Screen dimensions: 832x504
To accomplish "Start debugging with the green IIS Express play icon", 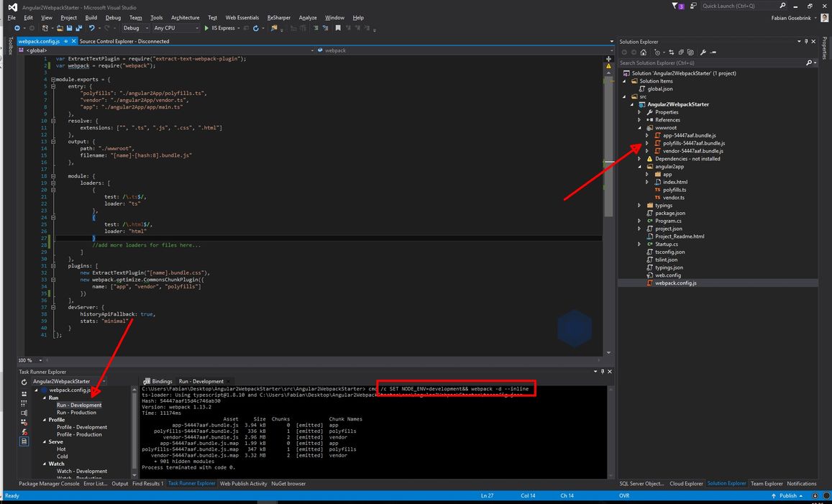I will (x=206, y=28).
